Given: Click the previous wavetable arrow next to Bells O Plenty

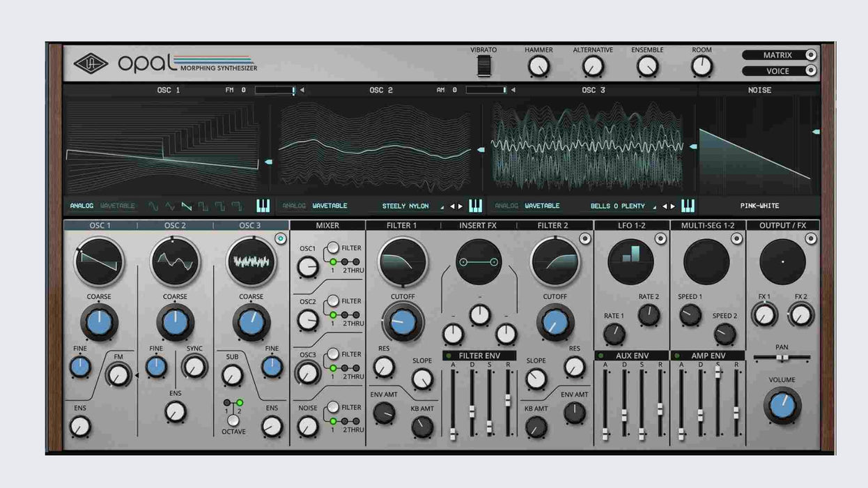Looking at the screenshot, I should [664, 206].
